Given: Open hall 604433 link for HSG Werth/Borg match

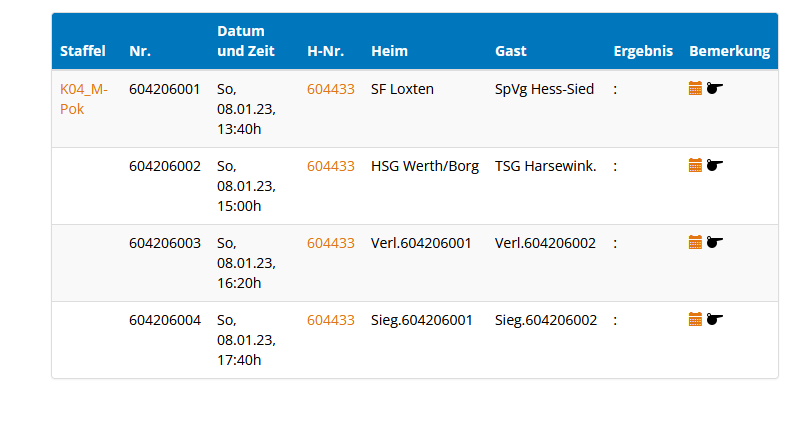Looking at the screenshot, I should tap(330, 166).
